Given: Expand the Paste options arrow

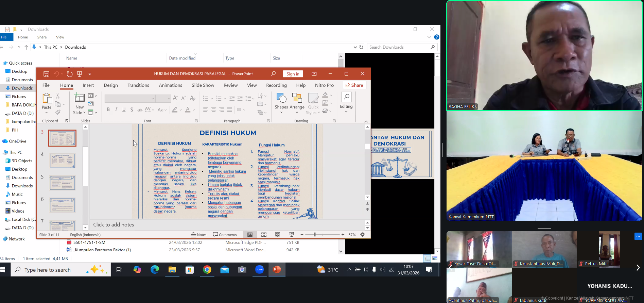Looking at the screenshot, I should point(47,113).
